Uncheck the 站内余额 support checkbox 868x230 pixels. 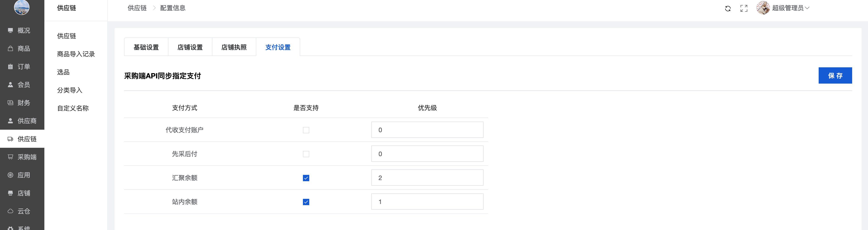click(x=306, y=202)
